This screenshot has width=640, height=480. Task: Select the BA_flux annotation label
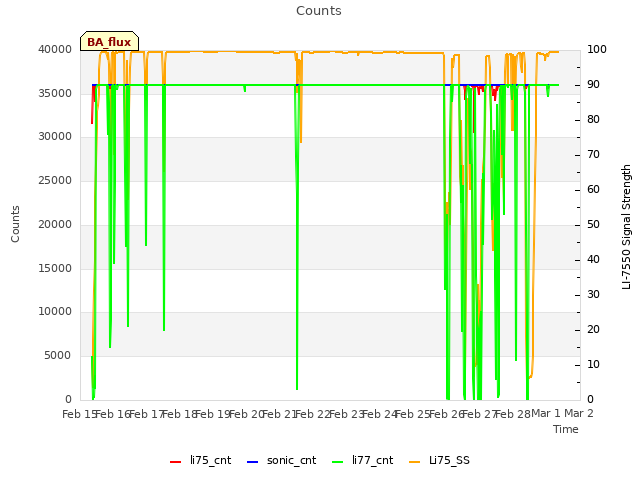pos(109,41)
